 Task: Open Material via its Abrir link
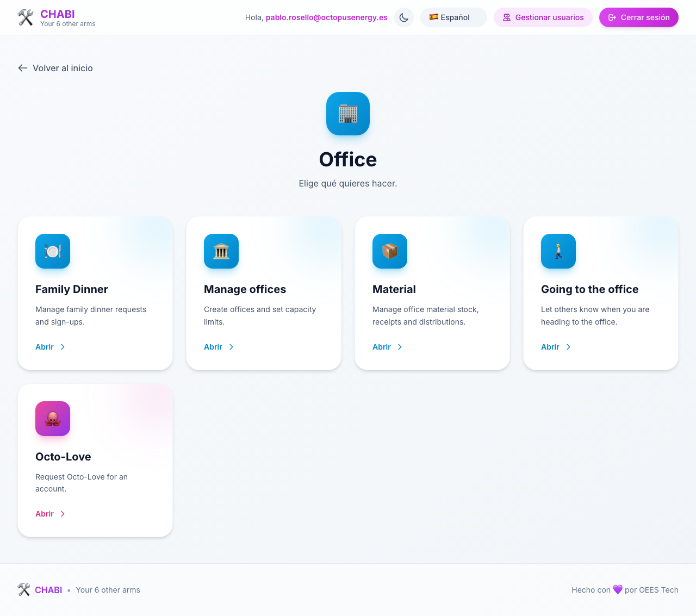[x=388, y=347]
